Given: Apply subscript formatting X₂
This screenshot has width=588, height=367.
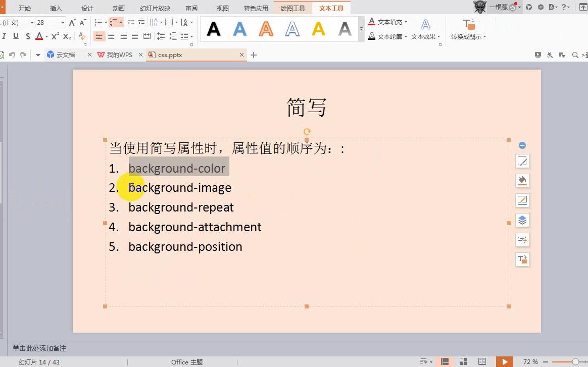Looking at the screenshot, I should coord(66,36).
